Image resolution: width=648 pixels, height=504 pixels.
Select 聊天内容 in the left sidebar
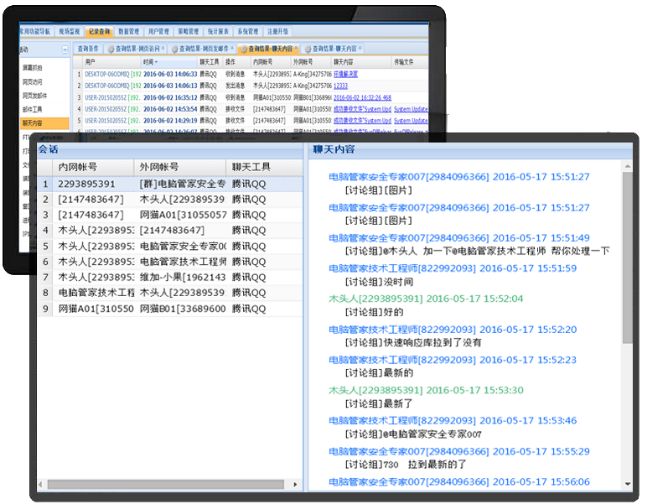pyautogui.click(x=33, y=122)
